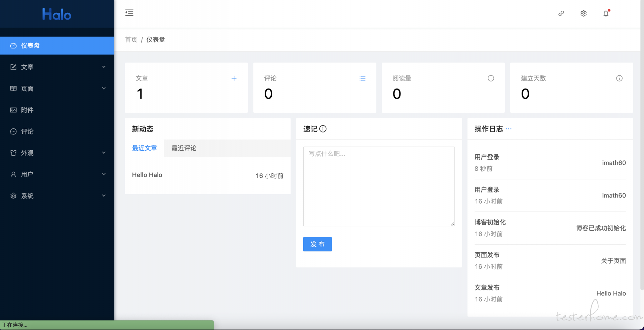
Task: Click the gear icon beside 系统
Action: 13,196
